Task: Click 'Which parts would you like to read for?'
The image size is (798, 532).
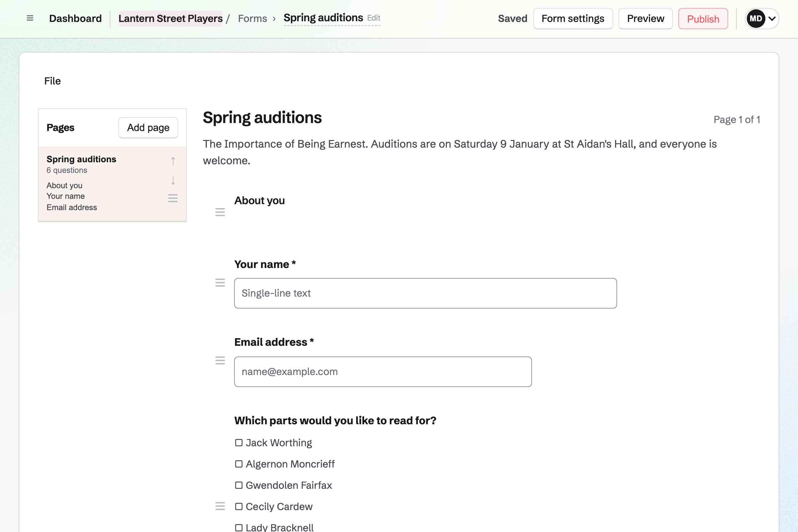Action: click(335, 421)
